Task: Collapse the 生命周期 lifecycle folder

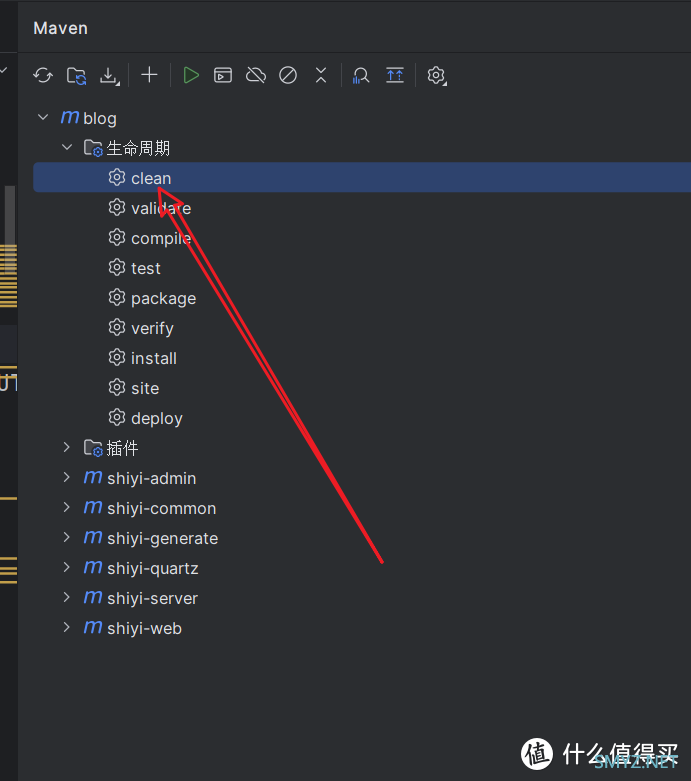Action: point(67,147)
